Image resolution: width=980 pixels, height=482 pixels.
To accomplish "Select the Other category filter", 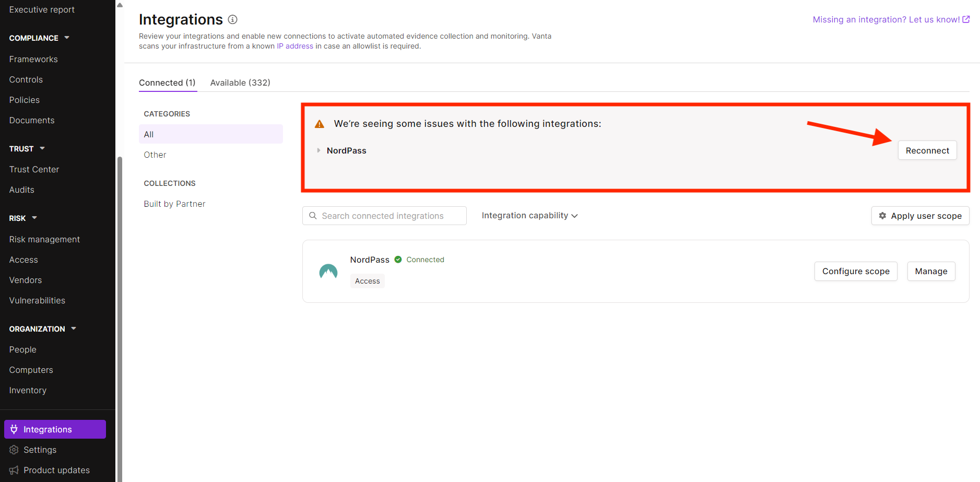I will 155,155.
